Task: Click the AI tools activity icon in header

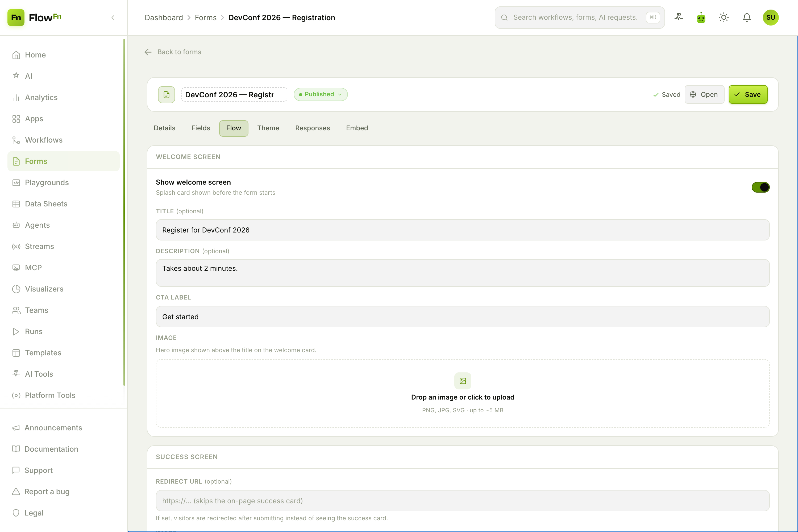Action: 679,17
